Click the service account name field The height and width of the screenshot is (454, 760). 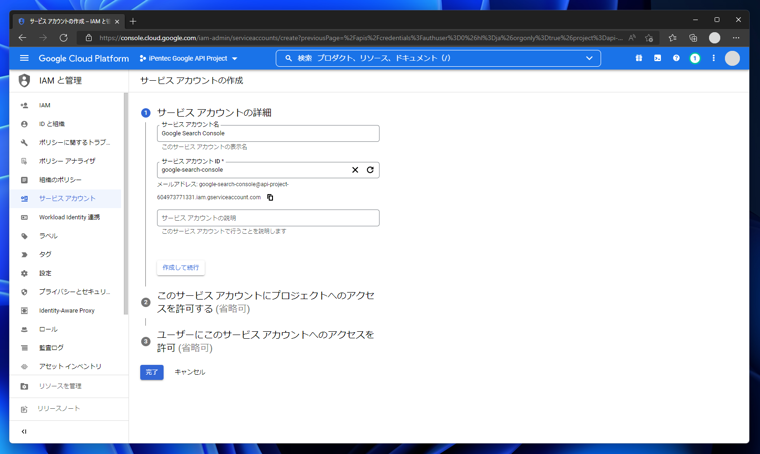pos(268,133)
